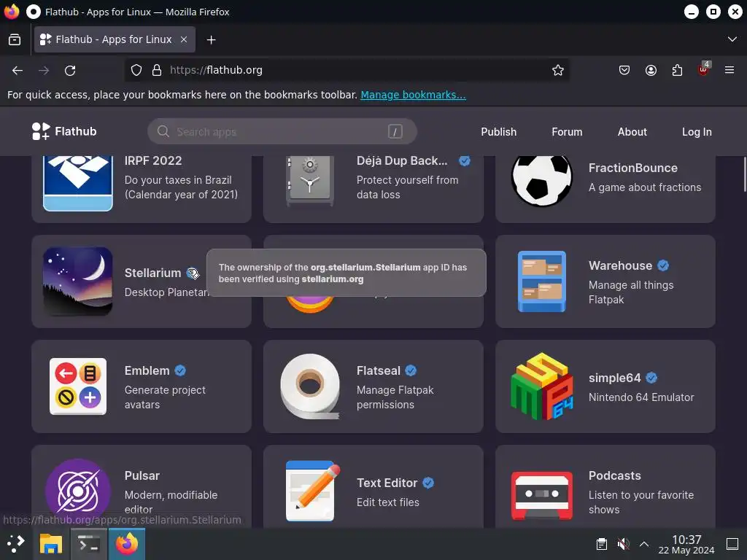The width and height of the screenshot is (747, 560).
Task: Click the tracking protection shield icon
Action: (136, 71)
